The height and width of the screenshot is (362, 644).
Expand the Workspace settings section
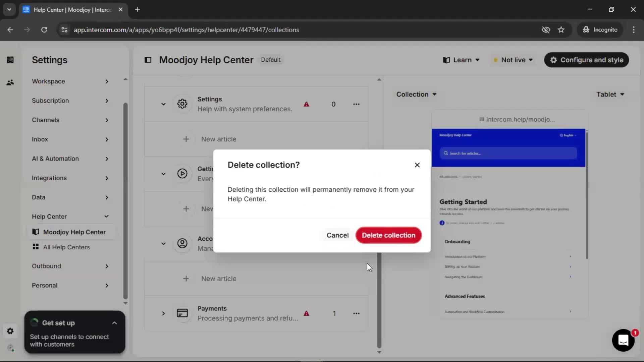point(70,81)
